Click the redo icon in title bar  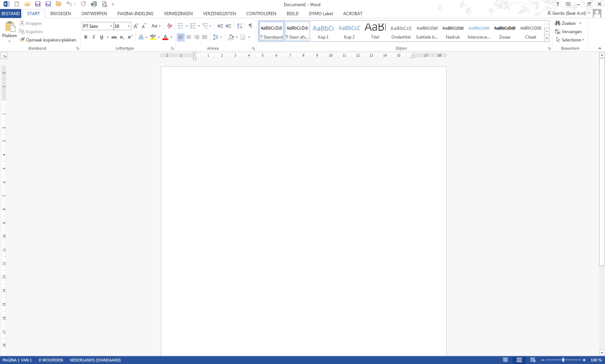pos(83,4)
